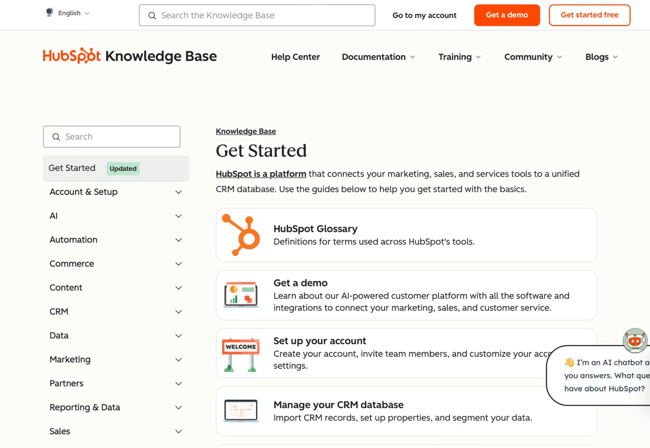
Task: Focus the Search the Knowledge Base field
Action: (257, 15)
